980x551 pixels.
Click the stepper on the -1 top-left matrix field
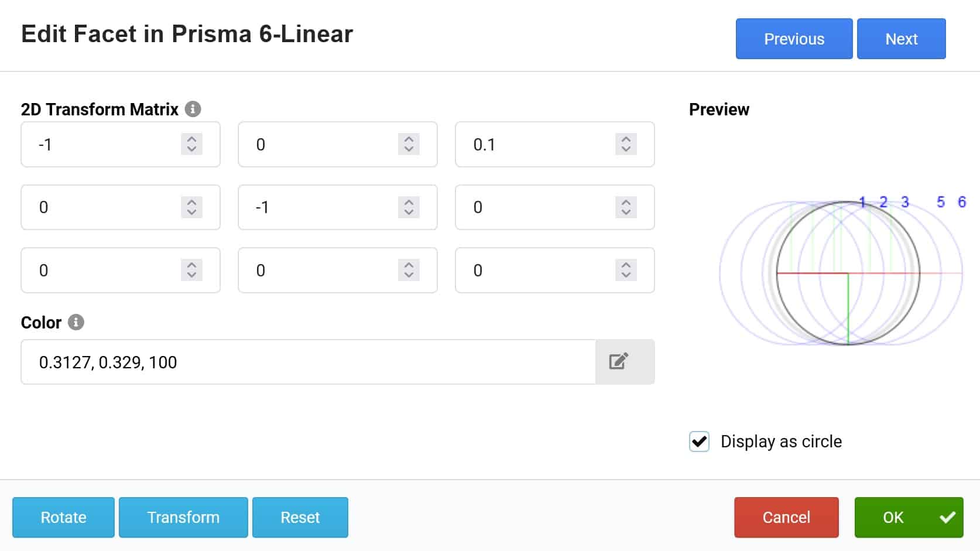(x=191, y=144)
